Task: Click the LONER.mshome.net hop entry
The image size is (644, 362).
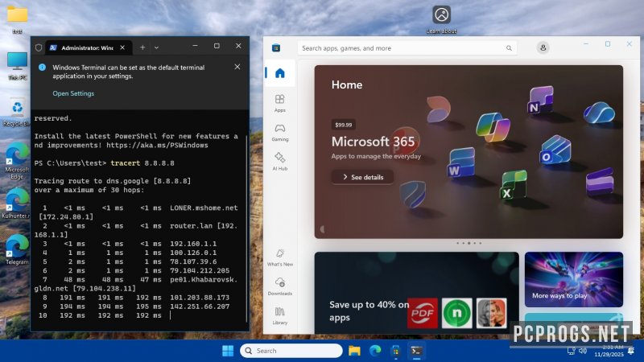Action: [204, 208]
